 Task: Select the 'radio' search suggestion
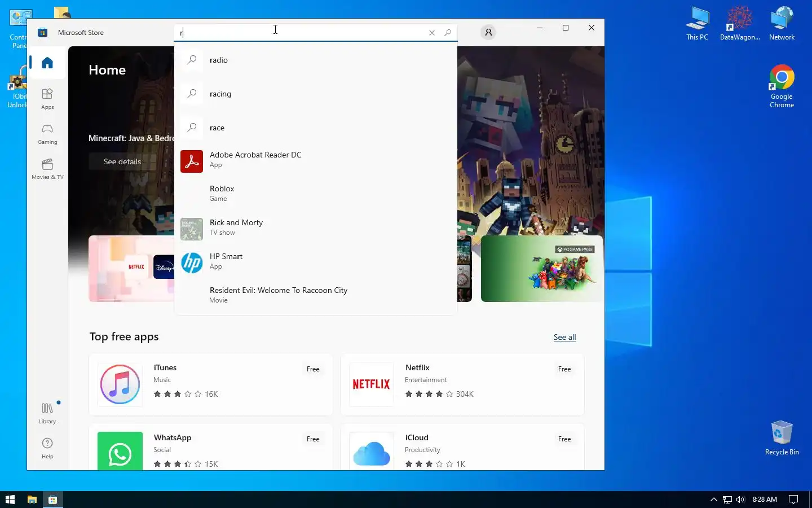[316, 60]
